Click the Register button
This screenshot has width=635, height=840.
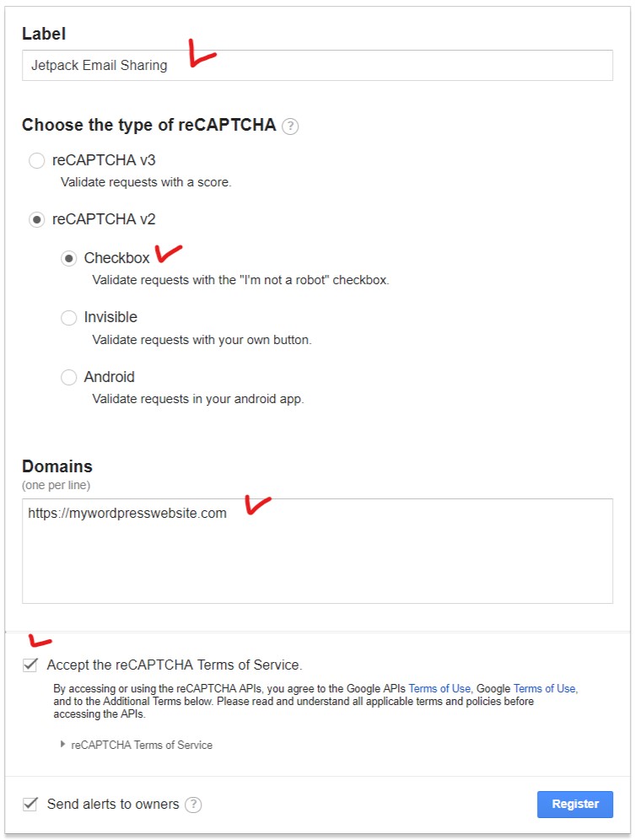click(x=575, y=804)
